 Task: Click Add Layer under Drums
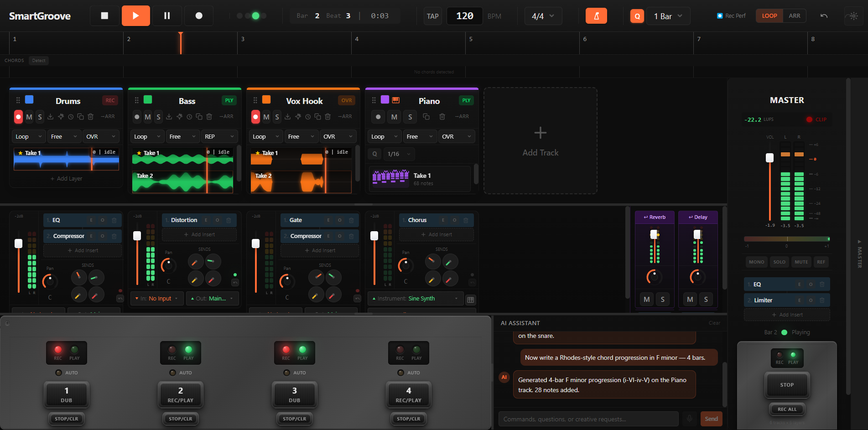click(x=67, y=178)
